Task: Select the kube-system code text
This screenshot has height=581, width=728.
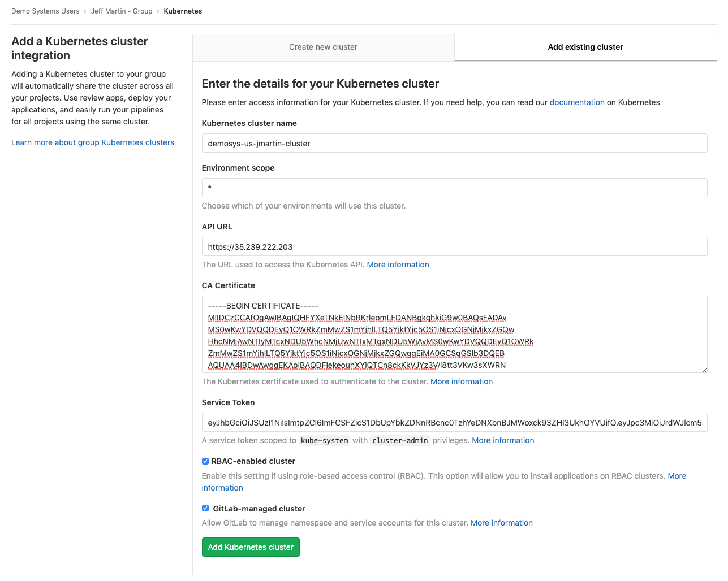Action: 325,440
